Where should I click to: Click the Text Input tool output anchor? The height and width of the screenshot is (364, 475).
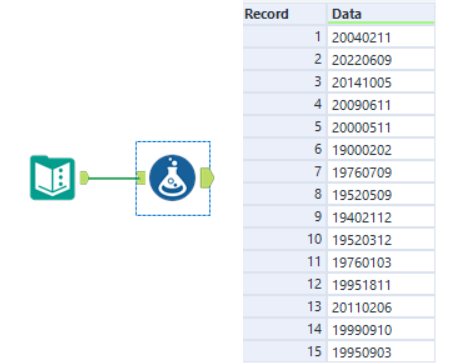(84, 178)
